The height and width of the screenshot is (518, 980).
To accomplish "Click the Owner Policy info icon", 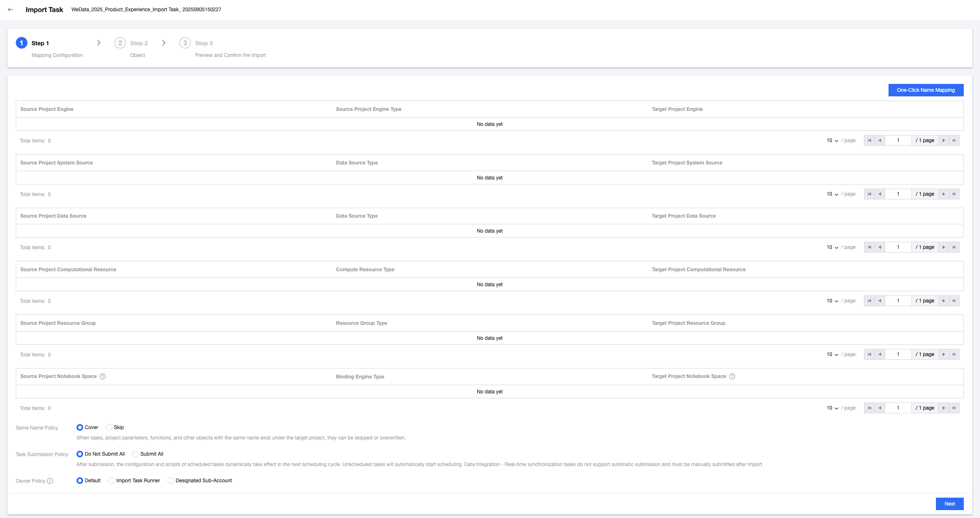I will (50, 481).
